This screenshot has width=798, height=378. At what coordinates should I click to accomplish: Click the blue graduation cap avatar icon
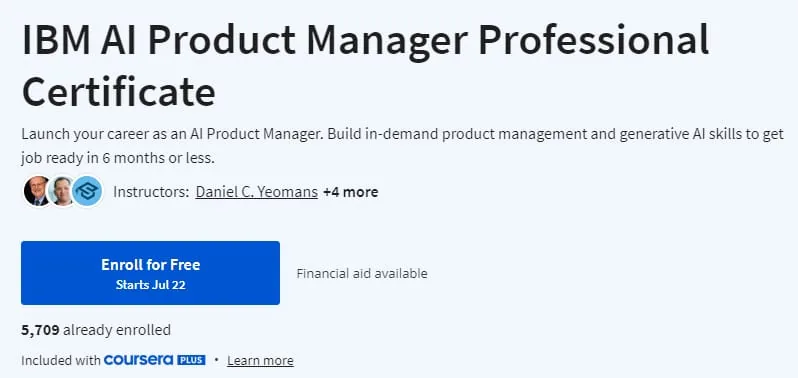[87, 191]
